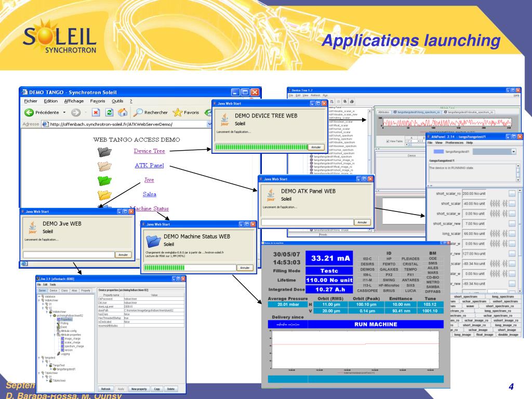
Task: Click the DbPassword property row in Jive
Action: [141, 299]
